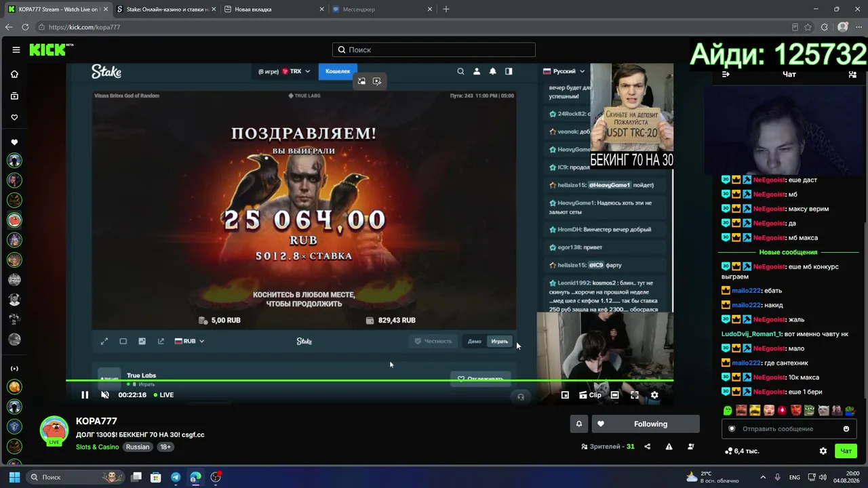Screen dimensions: 868x488
Task: Click the stream progress bar
Action: point(370,380)
